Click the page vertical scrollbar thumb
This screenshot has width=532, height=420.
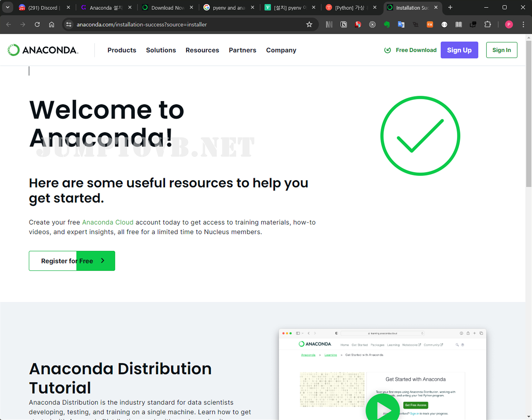pyautogui.click(x=529, y=113)
